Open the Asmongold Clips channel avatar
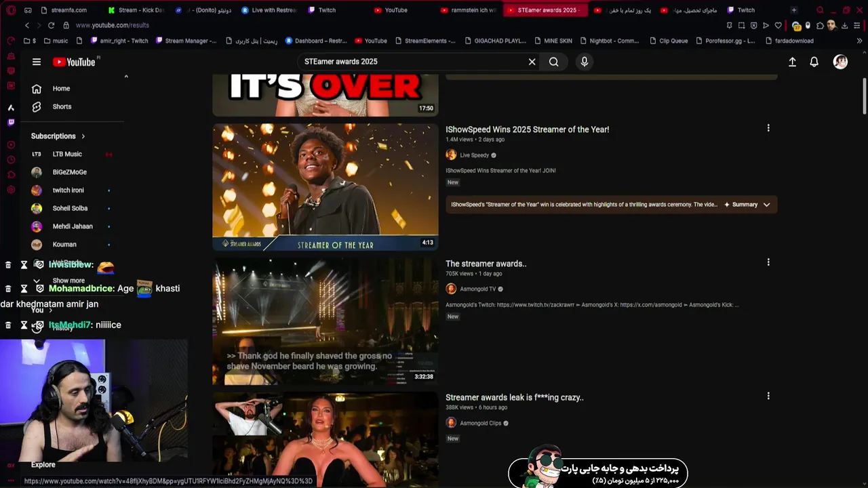 (x=451, y=423)
